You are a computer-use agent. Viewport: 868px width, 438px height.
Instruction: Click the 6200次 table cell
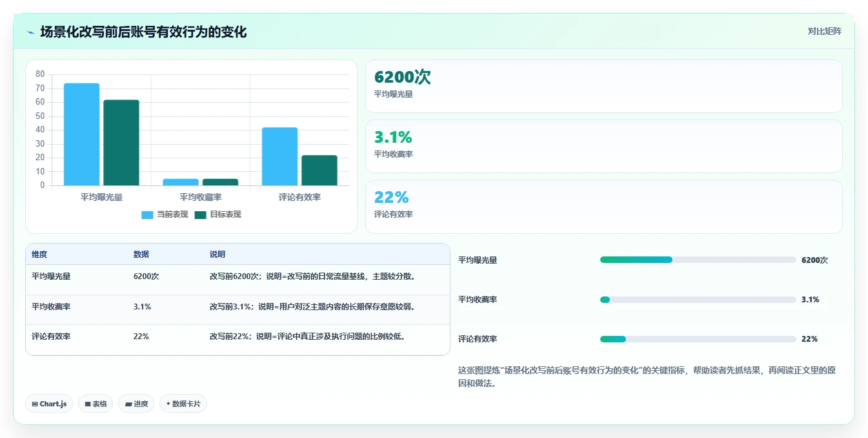click(146, 276)
